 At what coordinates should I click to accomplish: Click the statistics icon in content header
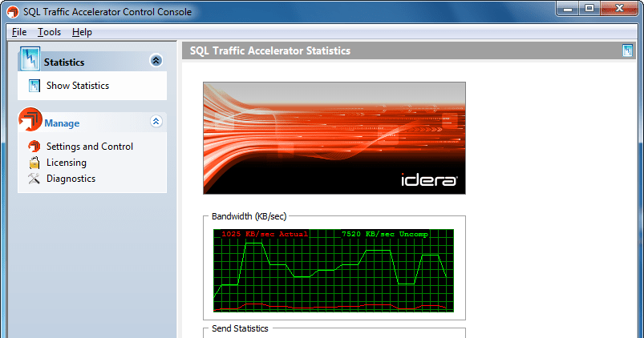click(x=628, y=50)
